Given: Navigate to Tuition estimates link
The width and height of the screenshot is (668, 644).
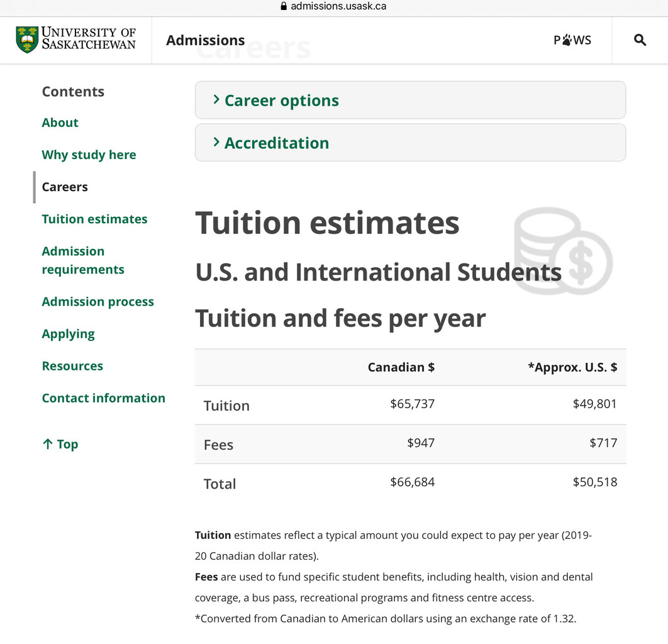Looking at the screenshot, I should pyautogui.click(x=94, y=219).
